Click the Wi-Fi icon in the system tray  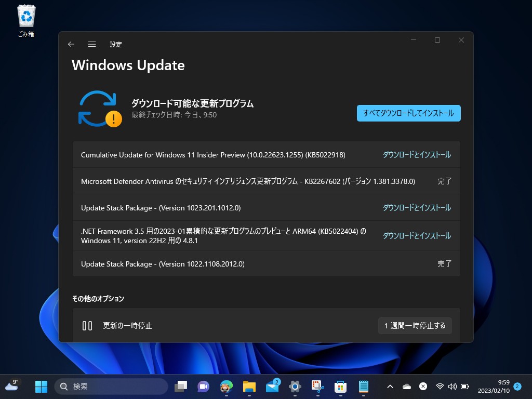tap(440, 387)
